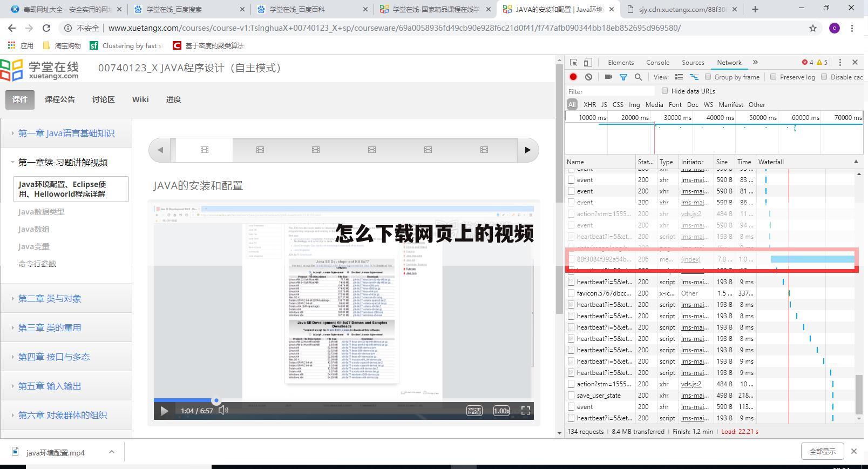868x469 pixels.
Task: Bookmark this page with the star
Action: coord(813,28)
